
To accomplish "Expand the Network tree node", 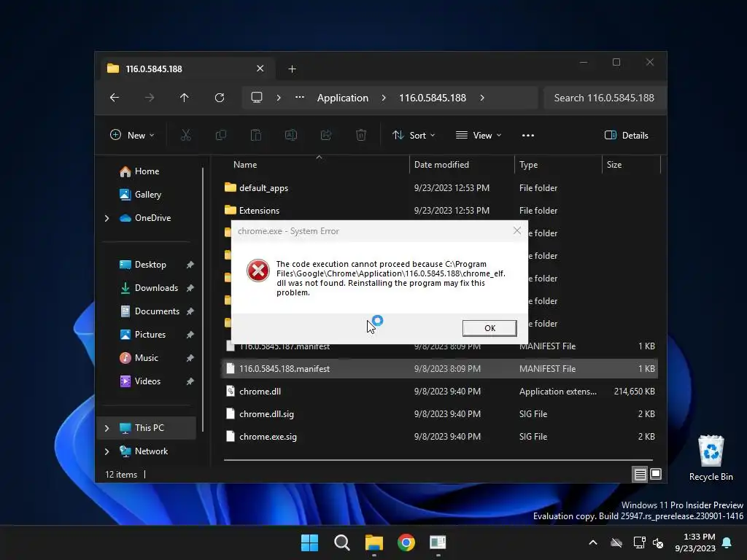I will pos(107,451).
